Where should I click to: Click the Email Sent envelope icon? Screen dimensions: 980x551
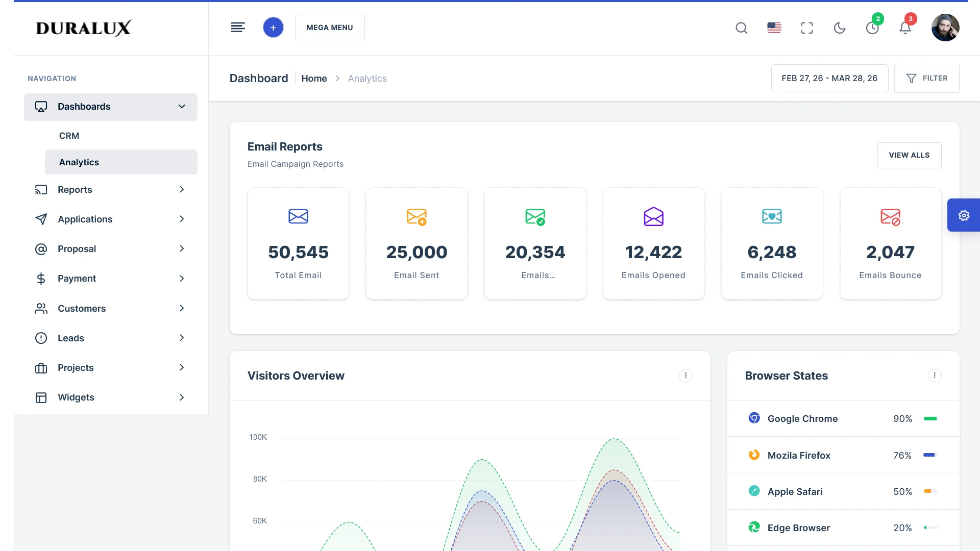tap(416, 217)
